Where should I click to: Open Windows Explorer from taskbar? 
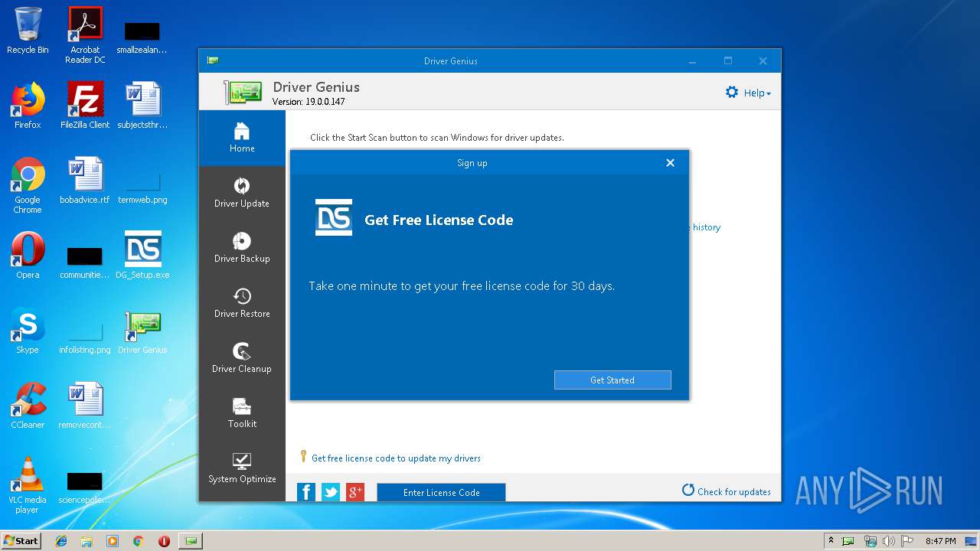tap(87, 541)
